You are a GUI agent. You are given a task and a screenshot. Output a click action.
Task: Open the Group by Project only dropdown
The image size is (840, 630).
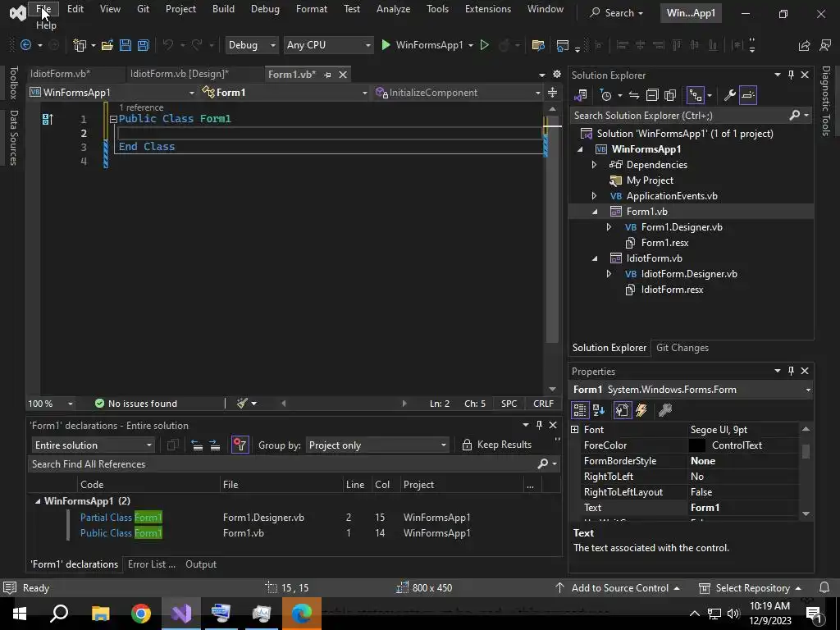377,445
